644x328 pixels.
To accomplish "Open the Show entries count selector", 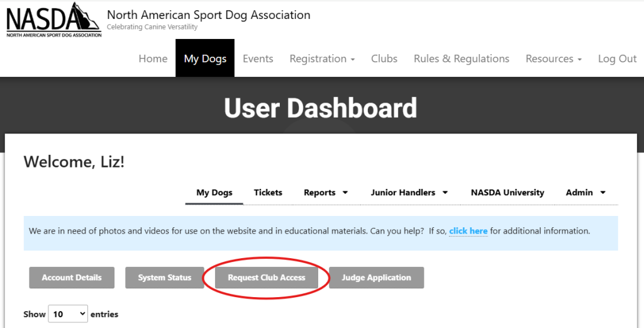I will 68,314.
